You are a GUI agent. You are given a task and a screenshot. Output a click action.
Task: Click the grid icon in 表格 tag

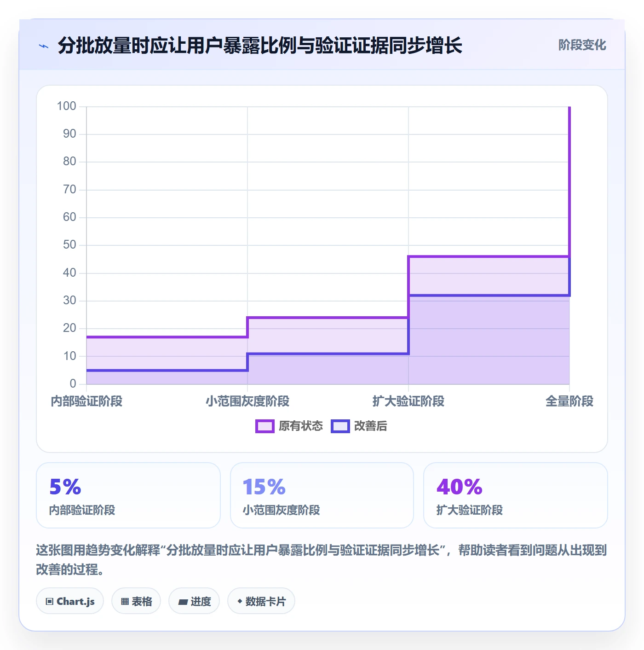point(125,602)
